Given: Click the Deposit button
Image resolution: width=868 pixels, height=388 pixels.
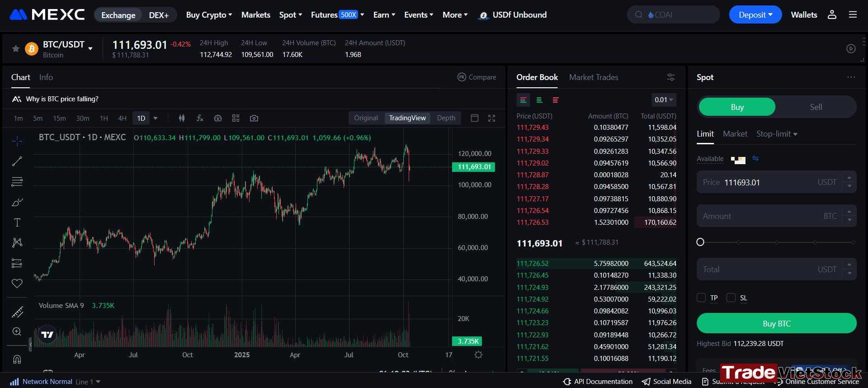Looking at the screenshot, I should pyautogui.click(x=755, y=15).
